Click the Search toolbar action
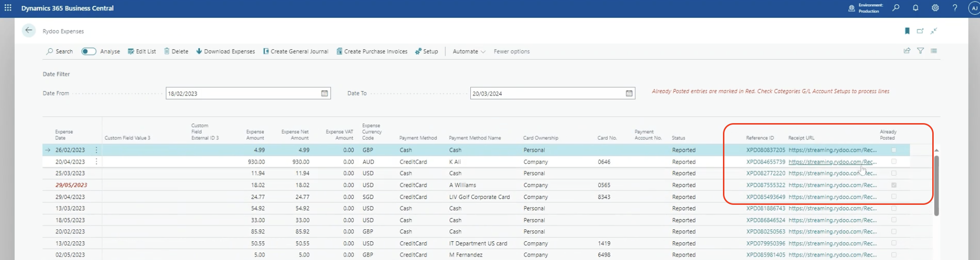The width and height of the screenshot is (980, 260). (x=60, y=51)
